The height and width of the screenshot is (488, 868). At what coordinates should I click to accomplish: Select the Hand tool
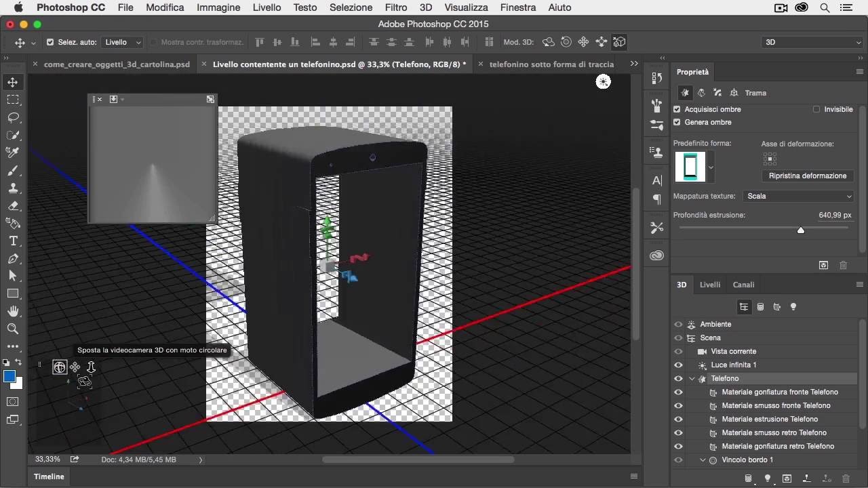pos(13,311)
